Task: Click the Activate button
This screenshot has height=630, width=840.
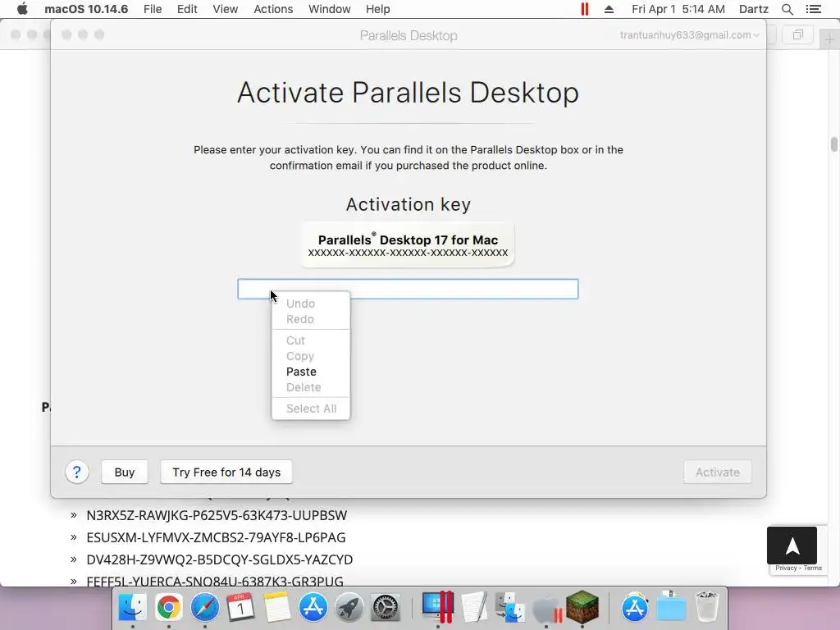Action: pyautogui.click(x=717, y=472)
